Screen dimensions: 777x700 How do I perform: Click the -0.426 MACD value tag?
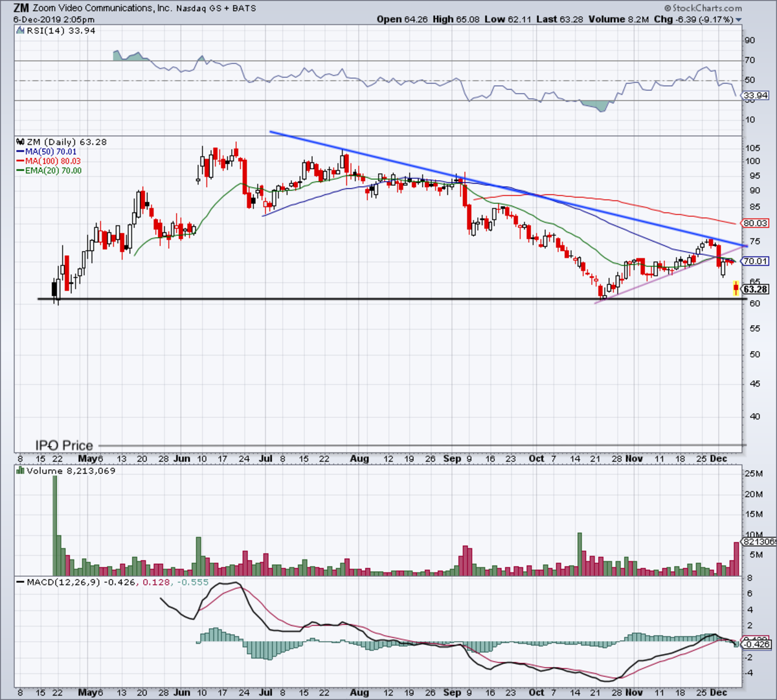pos(755,644)
